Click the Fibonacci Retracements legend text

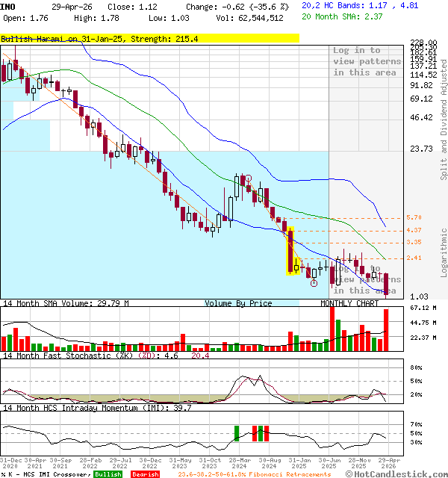pos(269,474)
